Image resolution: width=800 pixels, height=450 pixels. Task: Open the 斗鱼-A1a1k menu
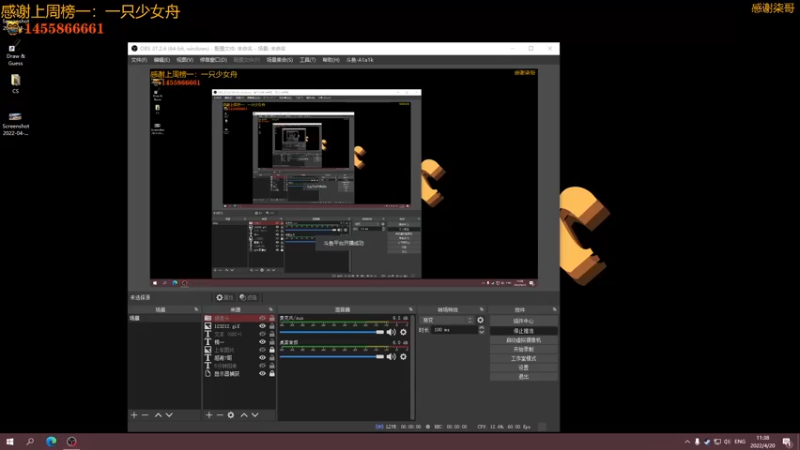pos(360,60)
